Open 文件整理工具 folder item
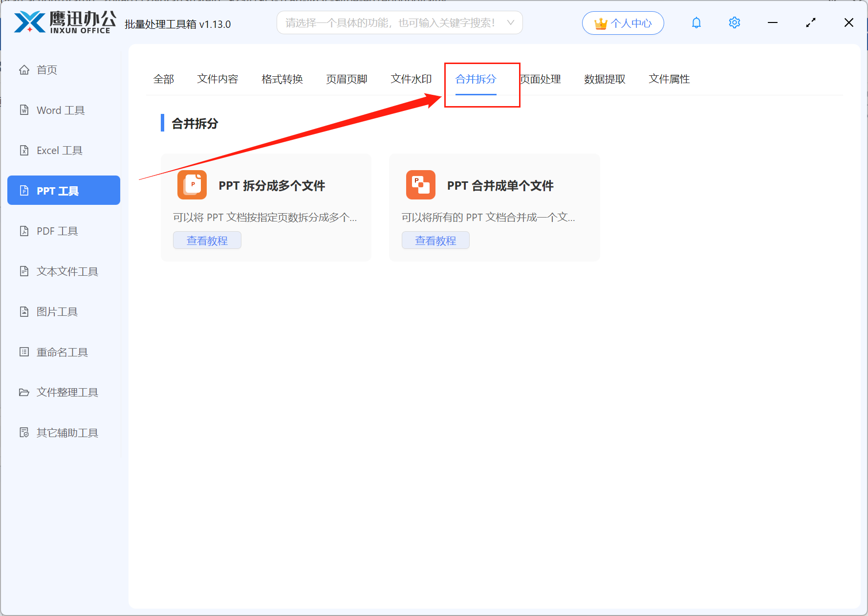The image size is (868, 616). [67, 393]
